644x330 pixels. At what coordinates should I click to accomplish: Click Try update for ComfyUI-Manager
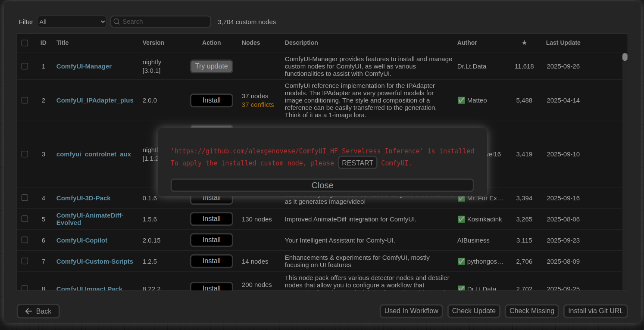tap(211, 66)
